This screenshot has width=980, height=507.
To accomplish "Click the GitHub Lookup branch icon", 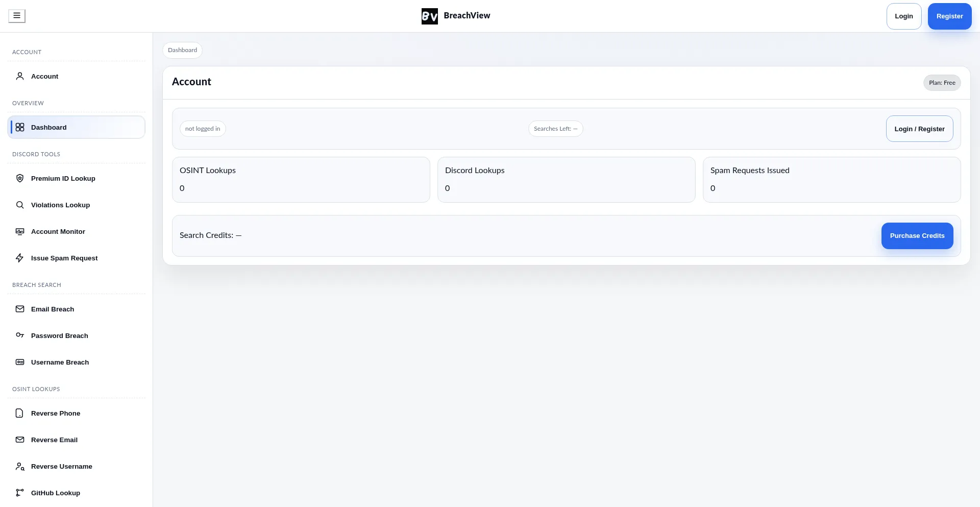I will tap(20, 493).
